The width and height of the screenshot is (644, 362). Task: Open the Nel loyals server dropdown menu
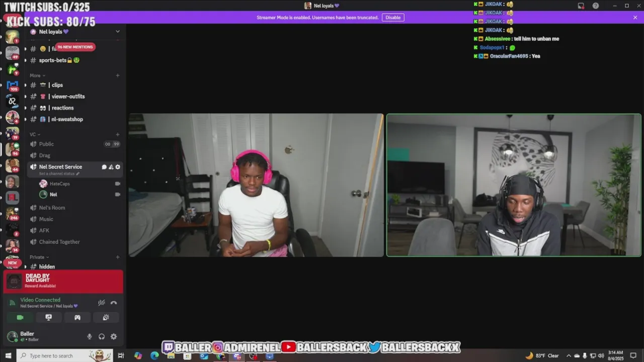118,32
